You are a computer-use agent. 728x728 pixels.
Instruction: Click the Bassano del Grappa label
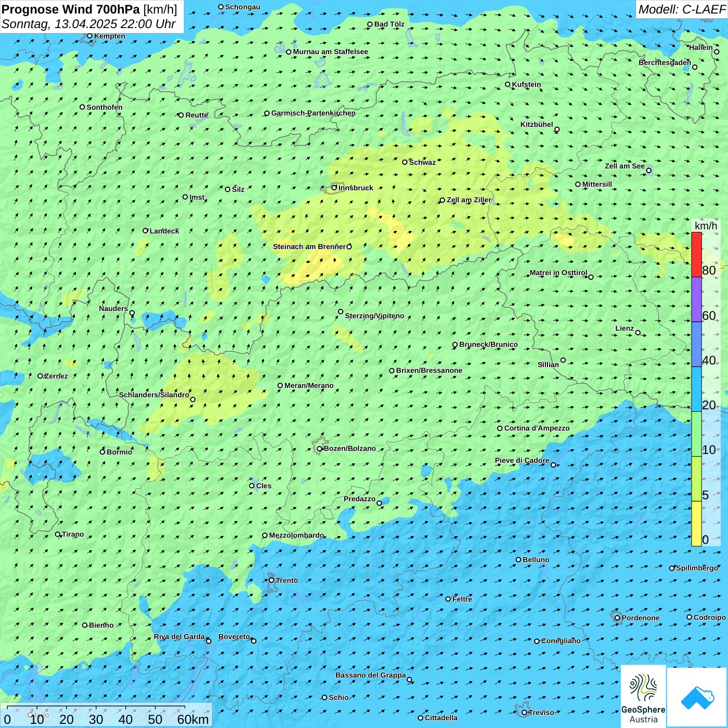pos(370,675)
